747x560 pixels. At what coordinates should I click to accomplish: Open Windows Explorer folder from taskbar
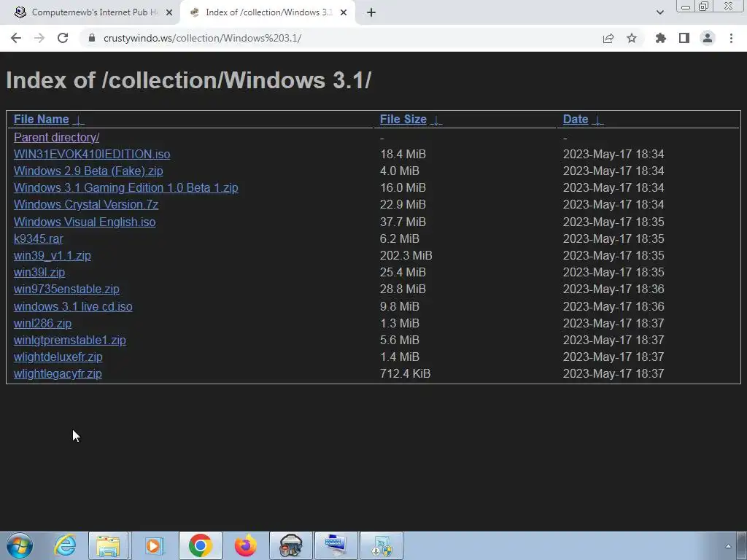108,545
